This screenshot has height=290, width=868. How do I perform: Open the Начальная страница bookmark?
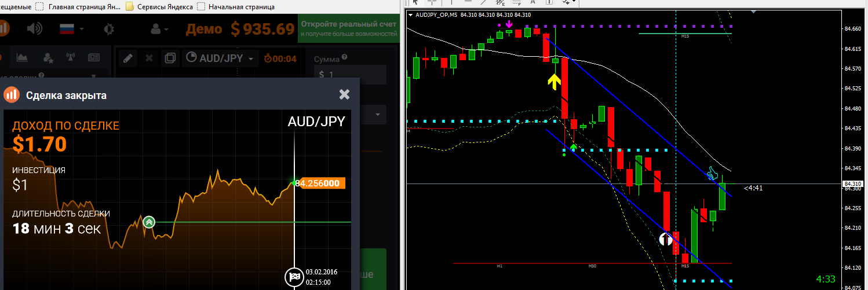pos(236,7)
